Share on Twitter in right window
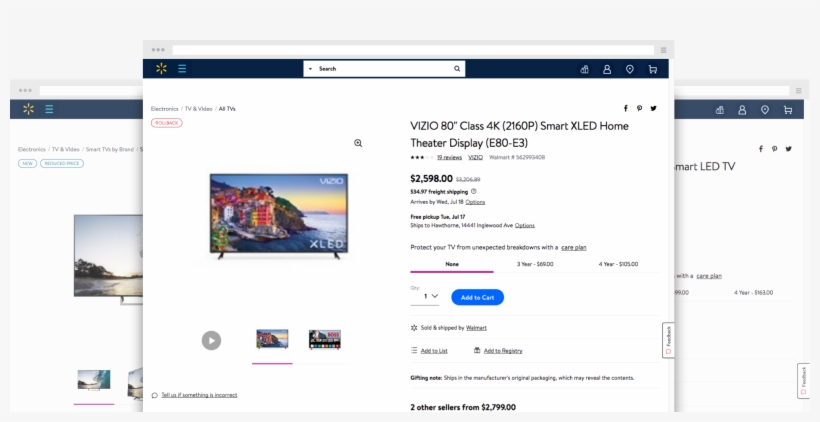Image resolution: width=820 pixels, height=422 pixels. [789, 149]
